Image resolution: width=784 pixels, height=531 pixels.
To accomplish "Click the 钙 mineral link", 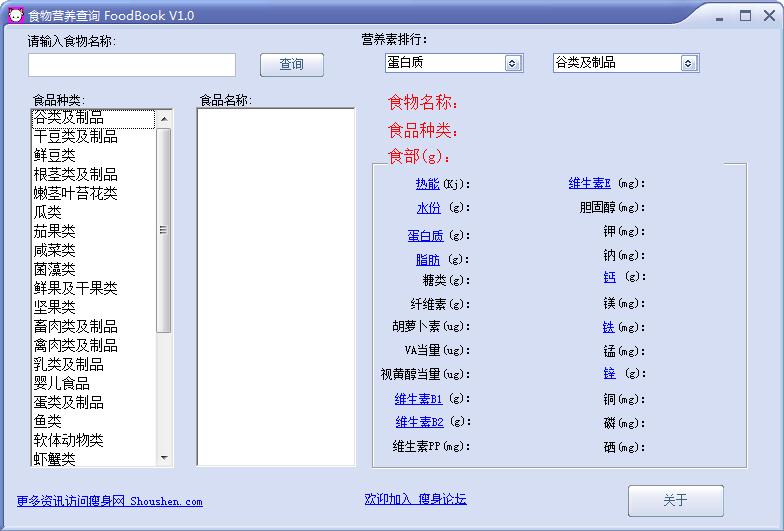I will coord(610,277).
